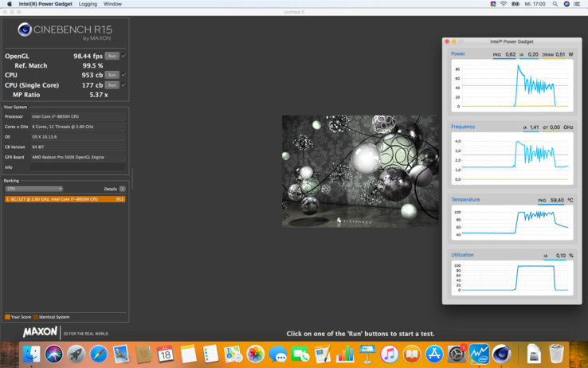Expand ranking Details arrow button

pyautogui.click(x=122, y=189)
